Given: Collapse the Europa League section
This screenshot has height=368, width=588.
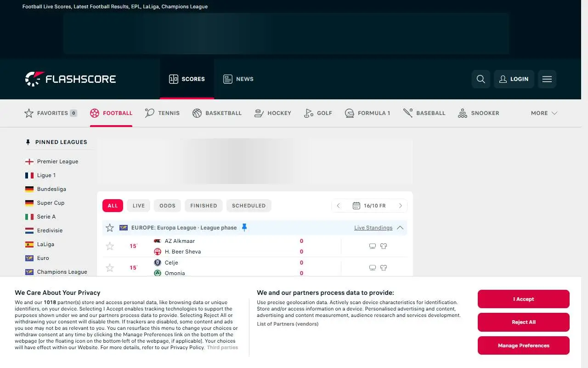Looking at the screenshot, I should pyautogui.click(x=400, y=228).
